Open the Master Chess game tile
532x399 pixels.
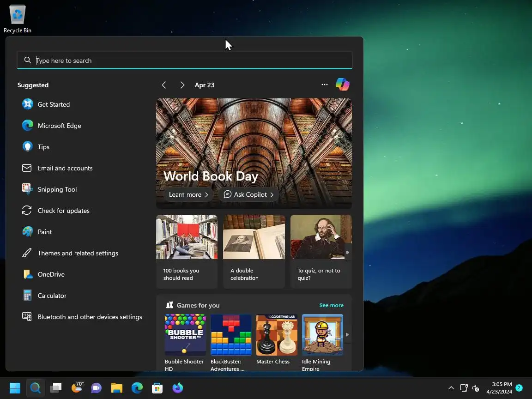pos(277,340)
